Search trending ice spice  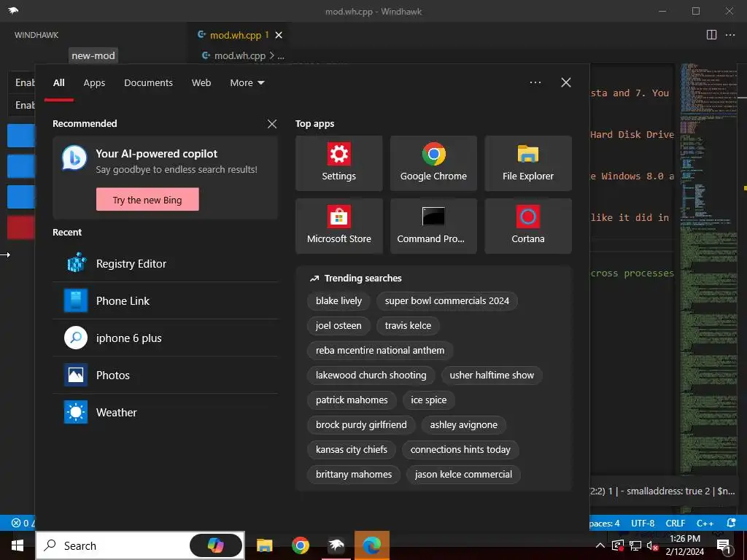[x=429, y=400]
